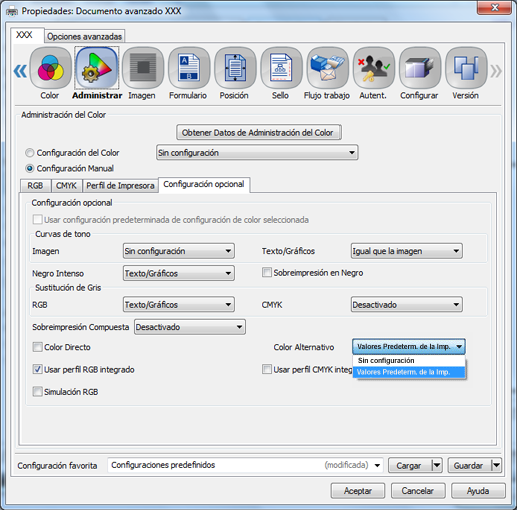Image resolution: width=517 pixels, height=510 pixels.
Task: Close the Propiedades dialog window
Action: 495,7
